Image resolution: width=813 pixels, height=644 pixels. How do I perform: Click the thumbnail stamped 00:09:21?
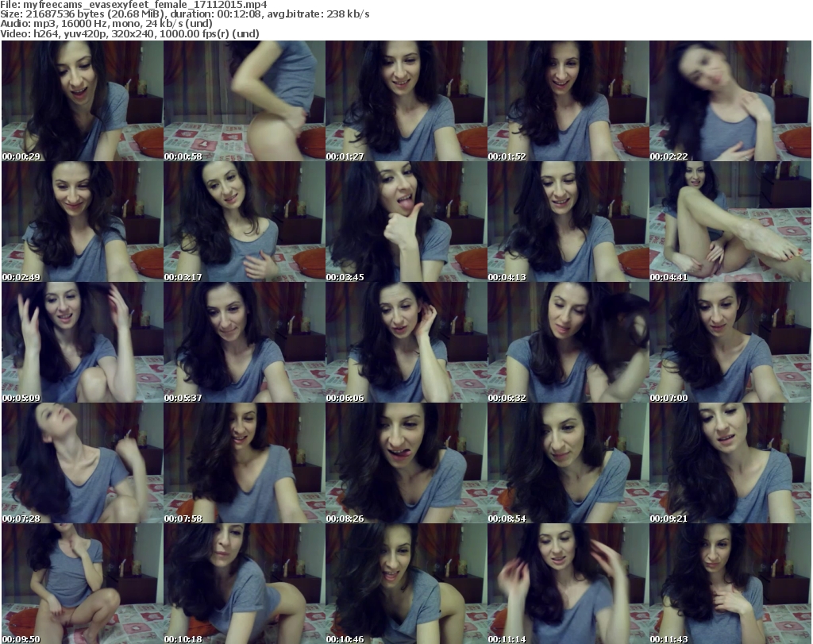(730, 463)
